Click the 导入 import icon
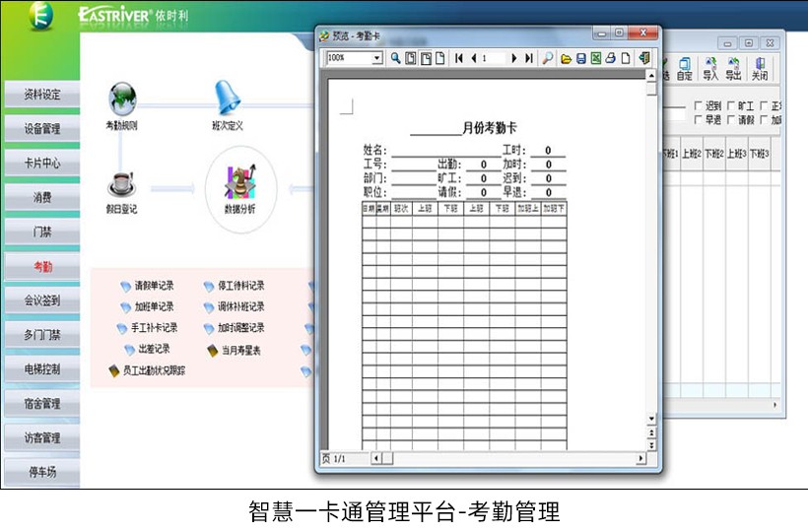808x532 pixels. click(709, 68)
